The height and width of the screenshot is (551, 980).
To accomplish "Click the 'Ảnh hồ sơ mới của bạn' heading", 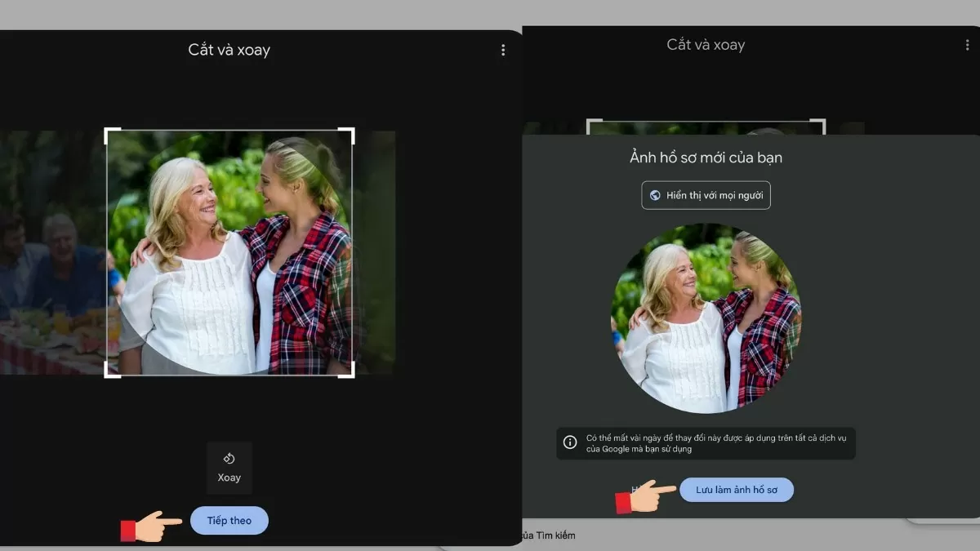I will click(705, 158).
